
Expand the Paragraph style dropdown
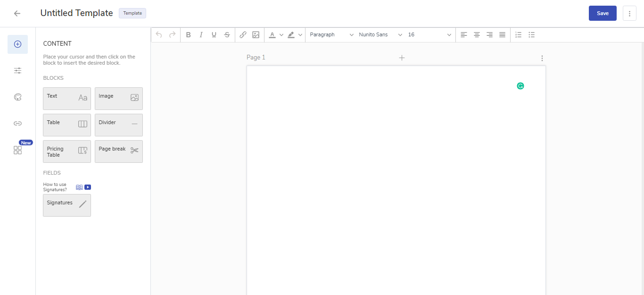click(331, 35)
